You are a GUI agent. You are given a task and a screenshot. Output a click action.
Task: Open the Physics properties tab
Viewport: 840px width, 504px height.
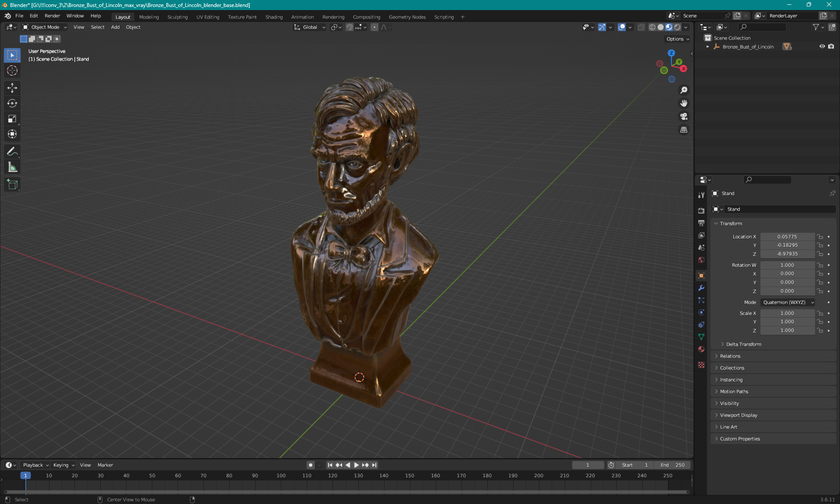pos(701,312)
